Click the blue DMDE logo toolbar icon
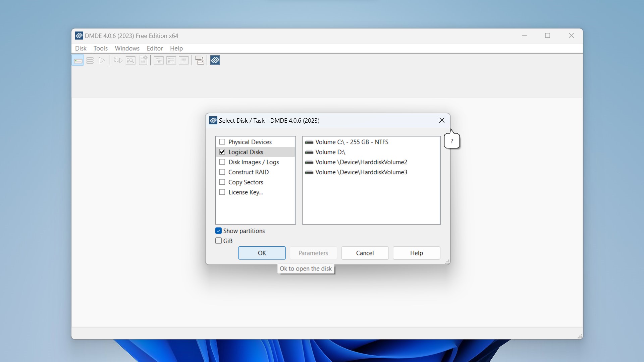The width and height of the screenshot is (644, 362). [x=215, y=61]
